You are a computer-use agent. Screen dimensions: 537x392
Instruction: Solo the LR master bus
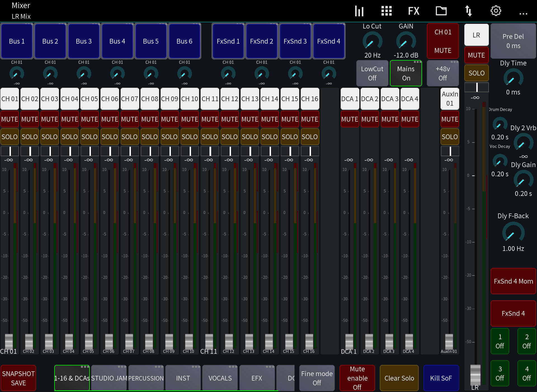476,73
